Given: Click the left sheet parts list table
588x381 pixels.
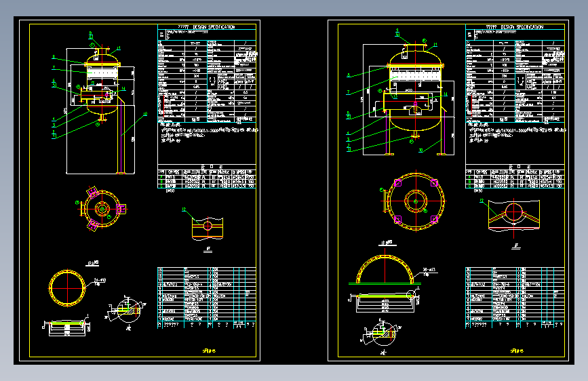Looking at the screenshot, I should pyautogui.click(x=207, y=298).
